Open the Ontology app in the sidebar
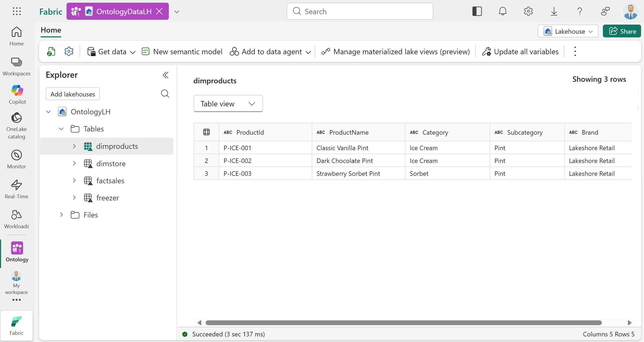 tap(17, 252)
